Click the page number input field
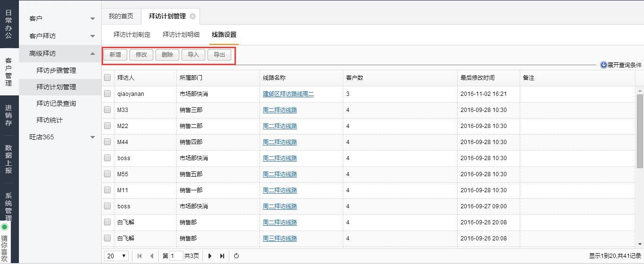This screenshot has width=644, height=264. (175, 256)
